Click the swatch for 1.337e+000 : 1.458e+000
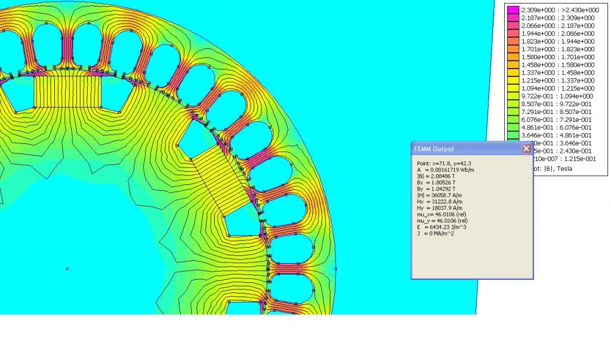This screenshot has height=364, width=611. [513, 72]
